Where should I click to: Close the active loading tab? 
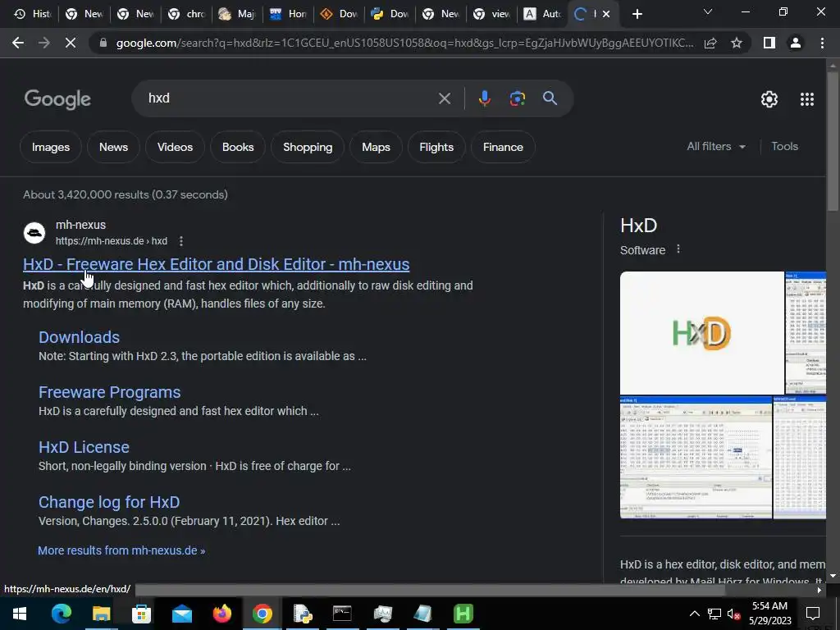coord(606,14)
